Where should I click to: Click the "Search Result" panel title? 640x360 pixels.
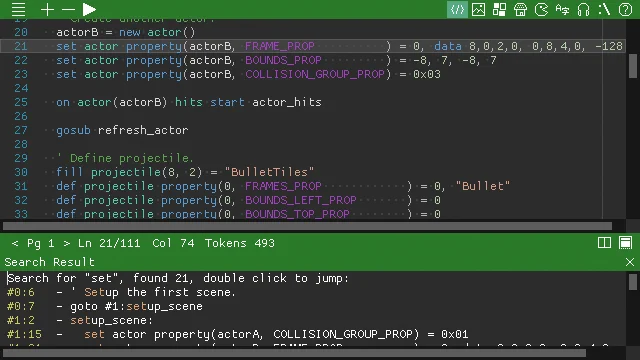(x=49, y=262)
